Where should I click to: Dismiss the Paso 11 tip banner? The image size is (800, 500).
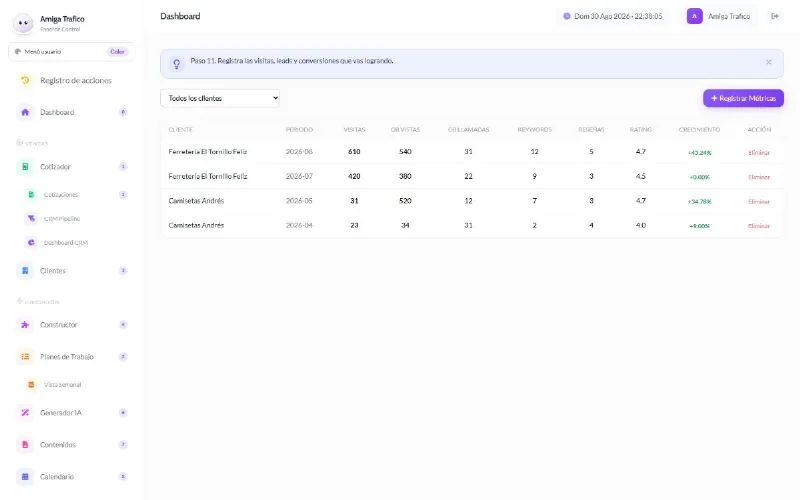[x=768, y=62]
